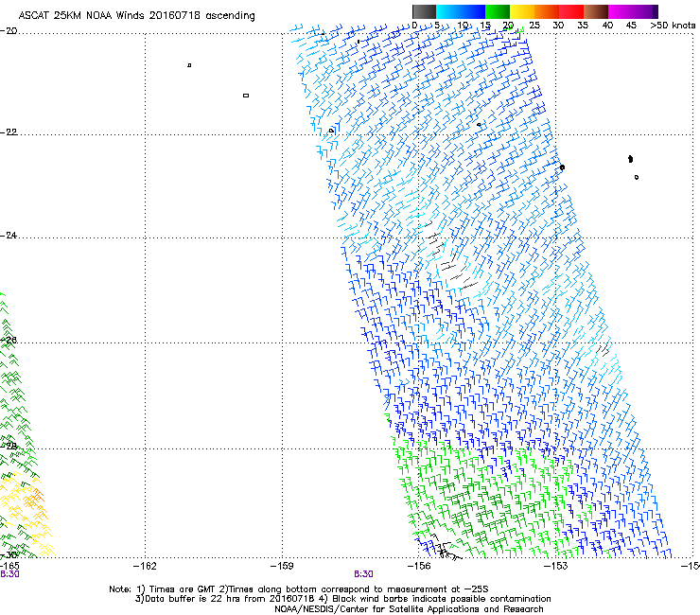Click the "-165" longitude axis label
Screen dimensions: 700x615
tap(9, 567)
